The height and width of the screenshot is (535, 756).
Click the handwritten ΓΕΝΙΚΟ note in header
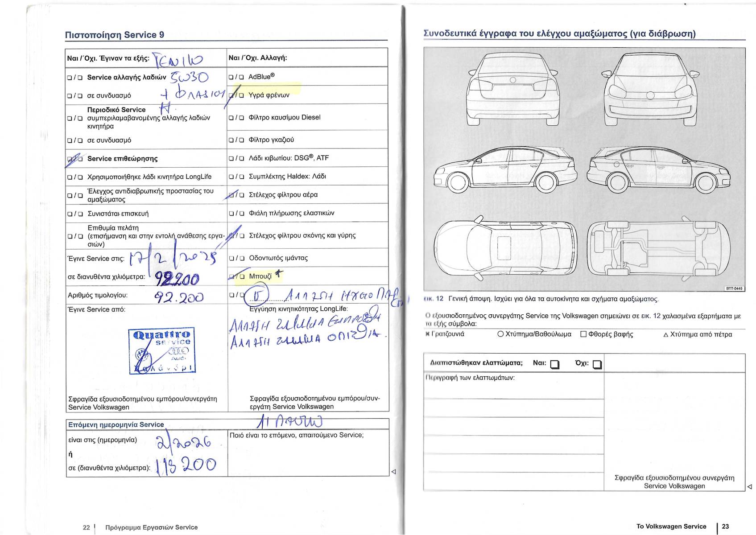click(x=178, y=60)
